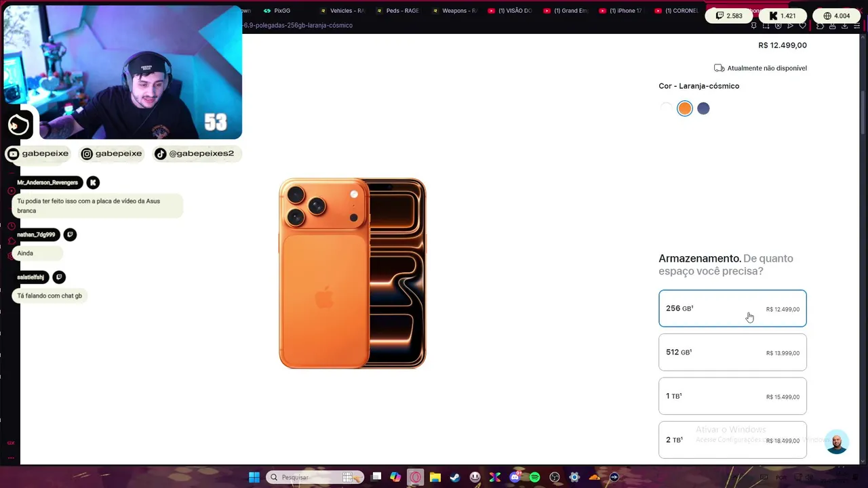Click "Atualmente não disponível" delivery notice

[x=760, y=68]
